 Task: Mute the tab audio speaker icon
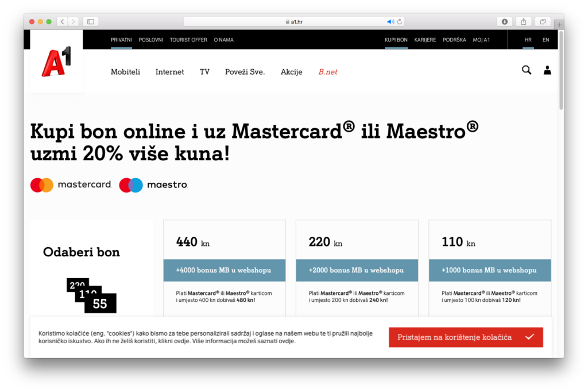(x=390, y=22)
